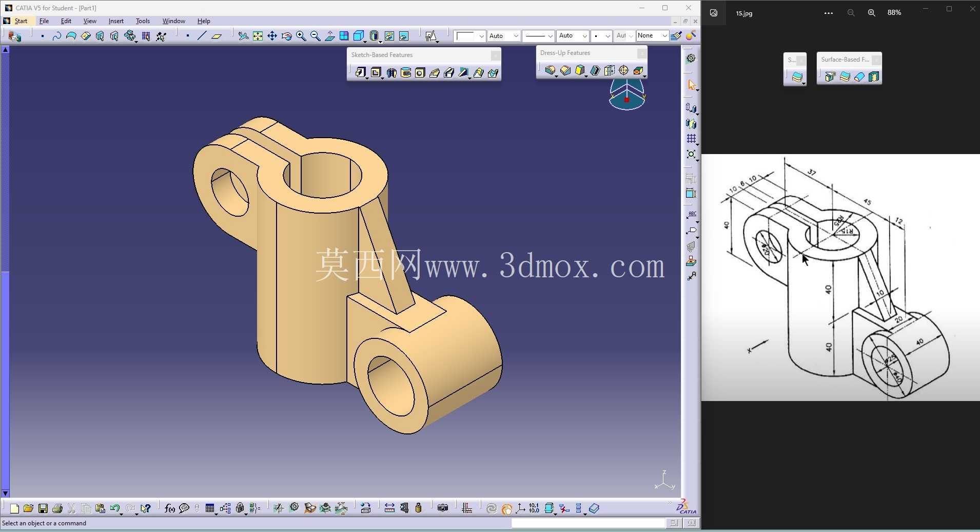
Task: Select the Groove tool in Sketch-Based Features
Action: (x=406, y=72)
